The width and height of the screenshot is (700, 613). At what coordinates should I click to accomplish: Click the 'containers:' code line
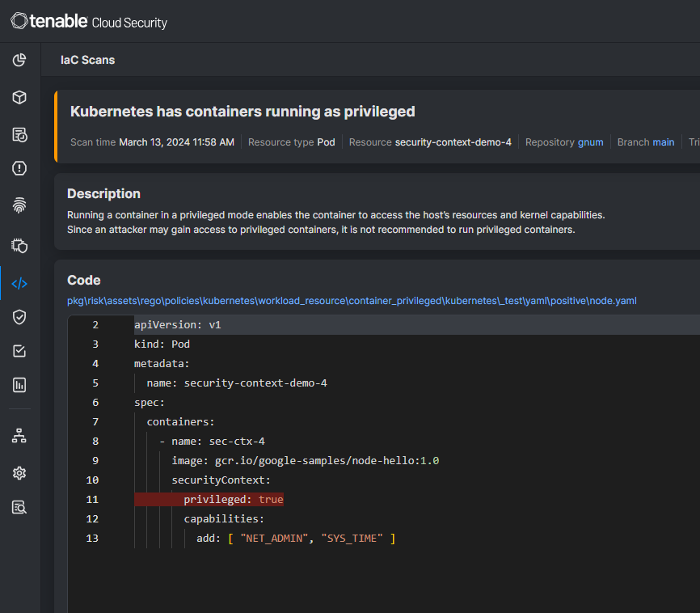click(181, 422)
